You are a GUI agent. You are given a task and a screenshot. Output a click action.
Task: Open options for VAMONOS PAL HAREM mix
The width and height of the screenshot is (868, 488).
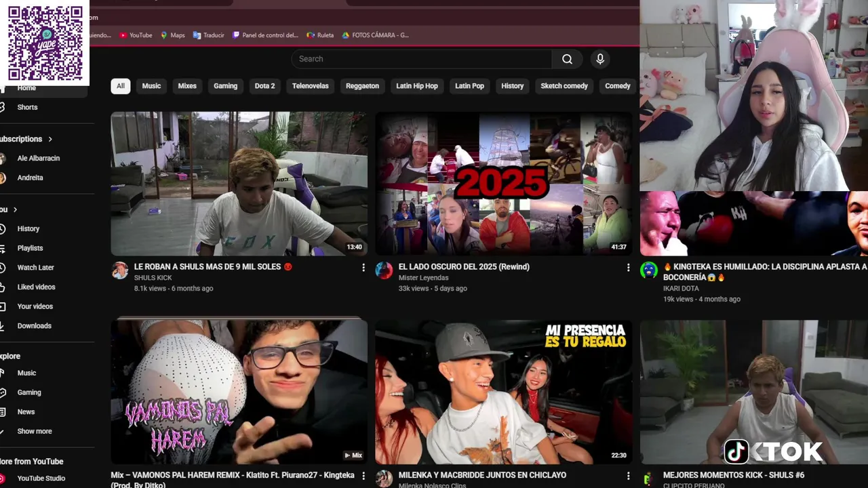pos(363,476)
